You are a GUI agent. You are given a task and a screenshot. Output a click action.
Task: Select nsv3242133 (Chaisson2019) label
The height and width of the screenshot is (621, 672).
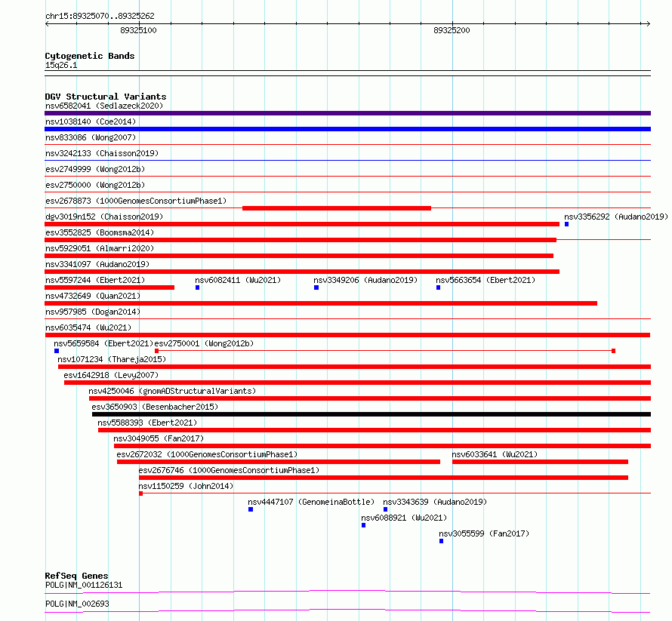[x=102, y=153]
